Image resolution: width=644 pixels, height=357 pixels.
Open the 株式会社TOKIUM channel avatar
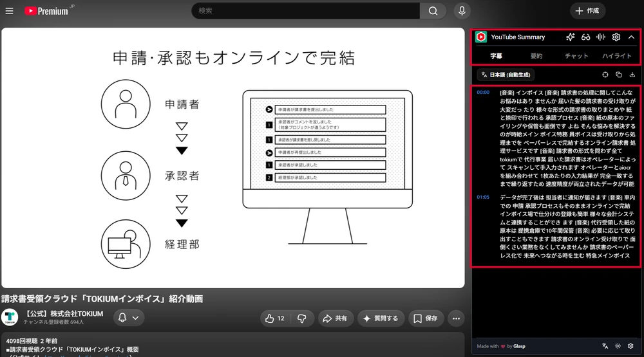[x=10, y=317]
